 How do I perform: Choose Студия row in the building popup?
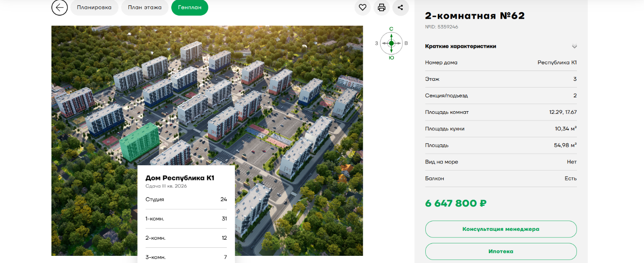point(186,199)
